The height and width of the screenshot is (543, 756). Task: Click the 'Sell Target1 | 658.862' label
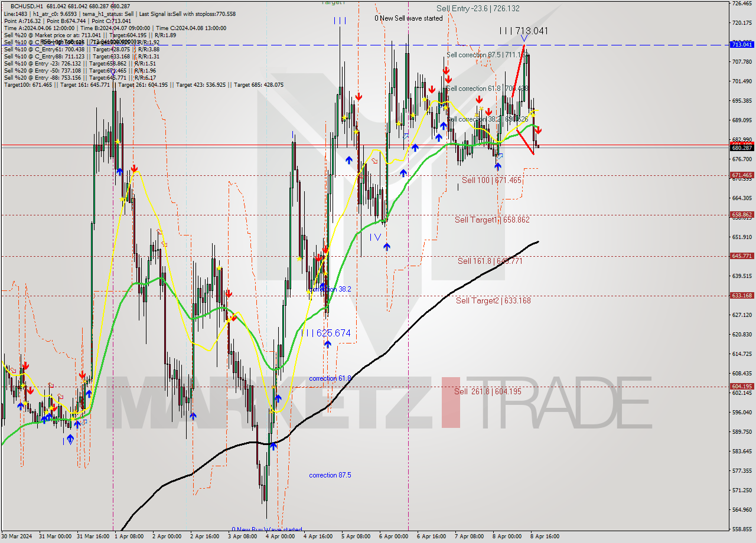[492, 220]
